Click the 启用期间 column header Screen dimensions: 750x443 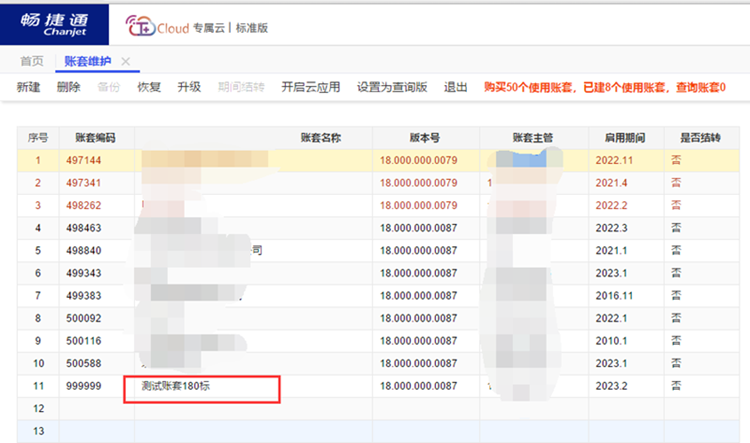(x=625, y=138)
